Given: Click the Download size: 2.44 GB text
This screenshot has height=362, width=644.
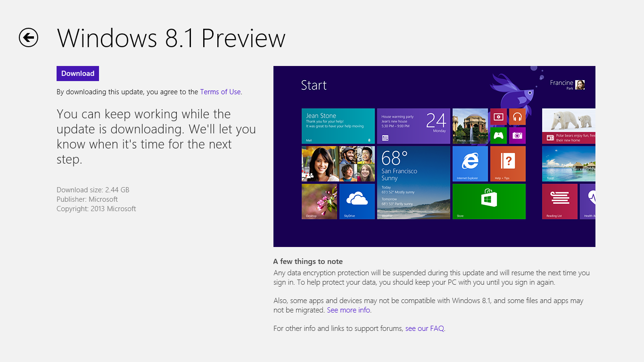Looking at the screenshot, I should pos(93,190).
